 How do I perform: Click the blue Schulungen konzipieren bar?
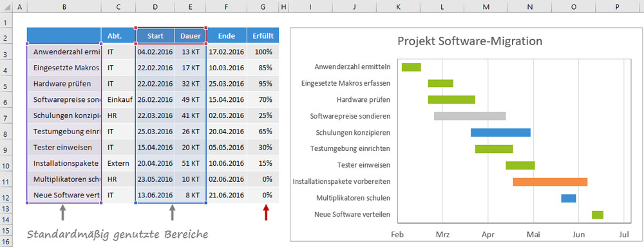click(x=500, y=132)
